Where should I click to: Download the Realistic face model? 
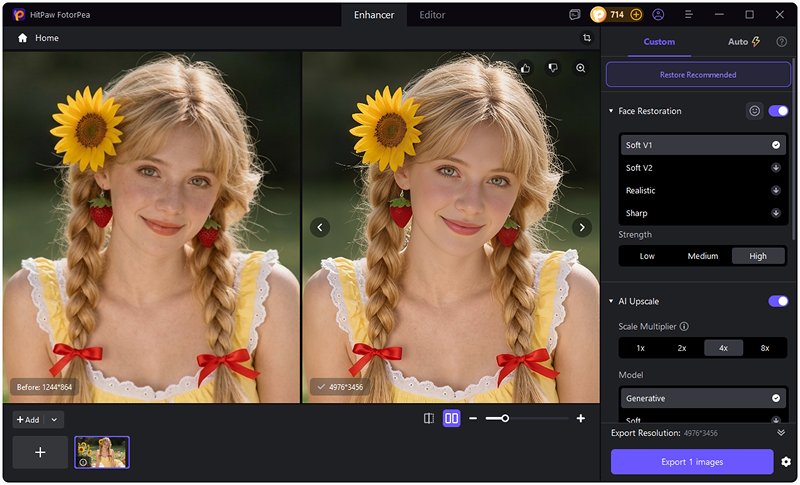(x=776, y=190)
